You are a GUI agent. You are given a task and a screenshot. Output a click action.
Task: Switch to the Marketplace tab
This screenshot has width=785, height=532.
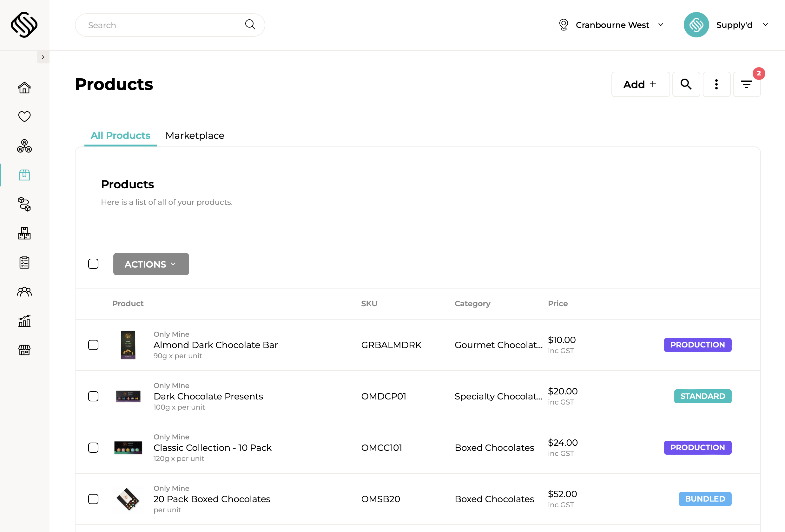[x=195, y=135]
